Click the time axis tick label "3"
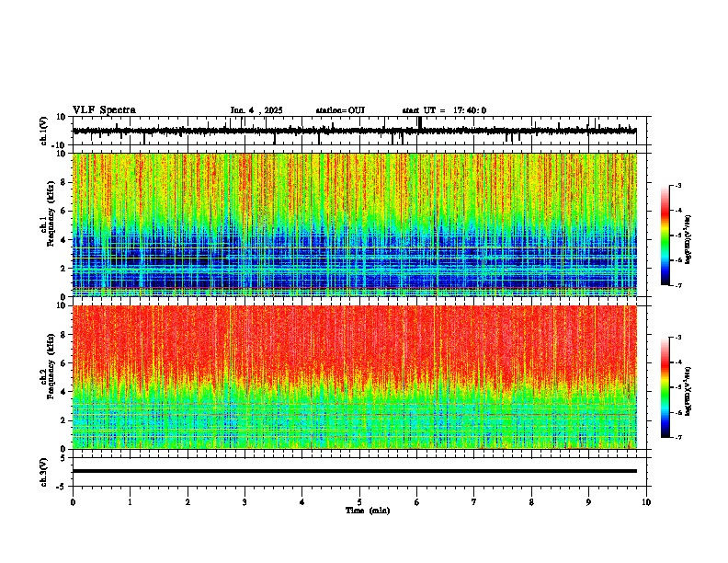This screenshot has width=728, height=563. pyautogui.click(x=245, y=502)
